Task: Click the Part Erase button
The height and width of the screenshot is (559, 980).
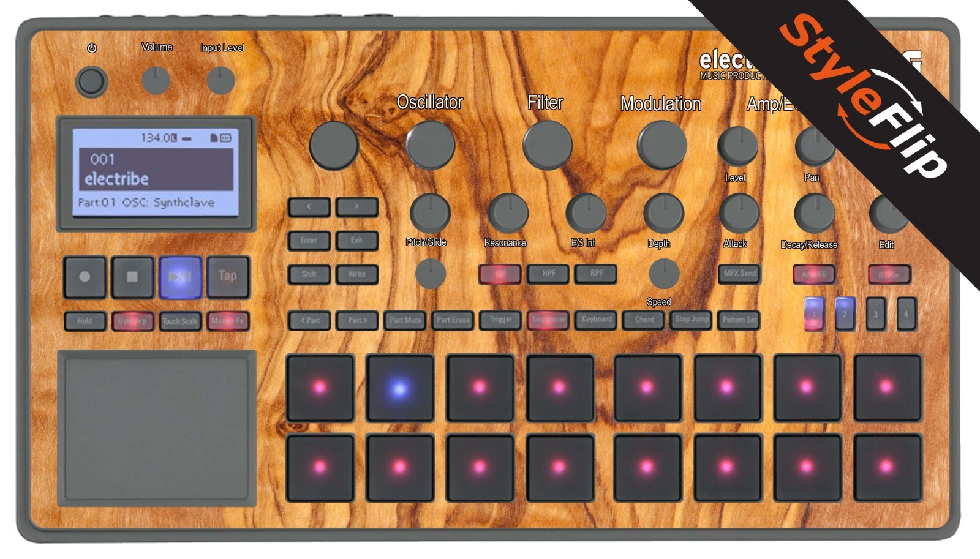Action: click(x=453, y=320)
